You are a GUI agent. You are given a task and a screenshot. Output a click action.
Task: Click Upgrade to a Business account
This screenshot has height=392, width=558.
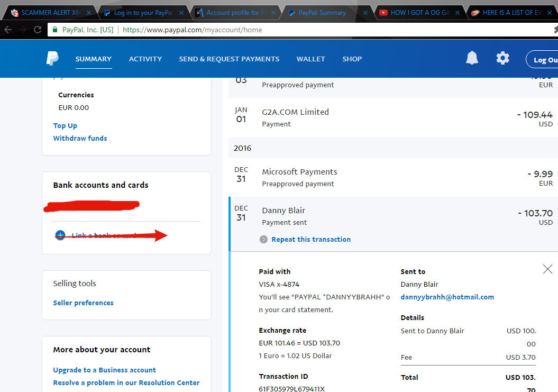pyautogui.click(x=104, y=370)
